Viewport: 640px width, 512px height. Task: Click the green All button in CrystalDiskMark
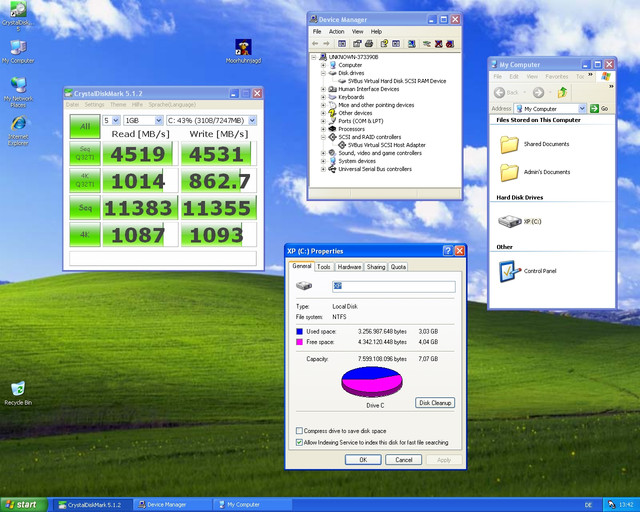85,127
